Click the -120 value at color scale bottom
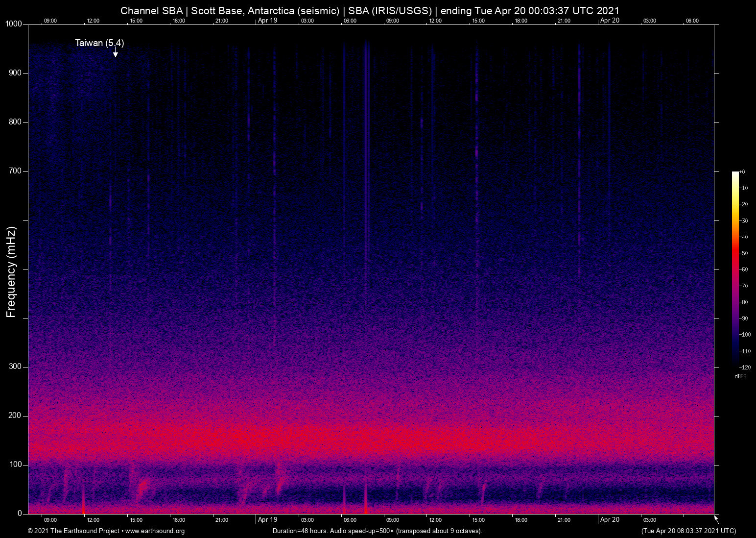The width and height of the screenshot is (756, 538). point(744,367)
